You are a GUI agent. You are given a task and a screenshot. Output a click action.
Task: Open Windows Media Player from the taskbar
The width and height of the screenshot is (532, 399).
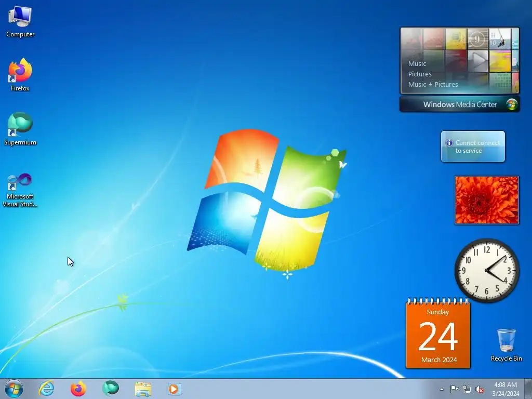coord(175,389)
